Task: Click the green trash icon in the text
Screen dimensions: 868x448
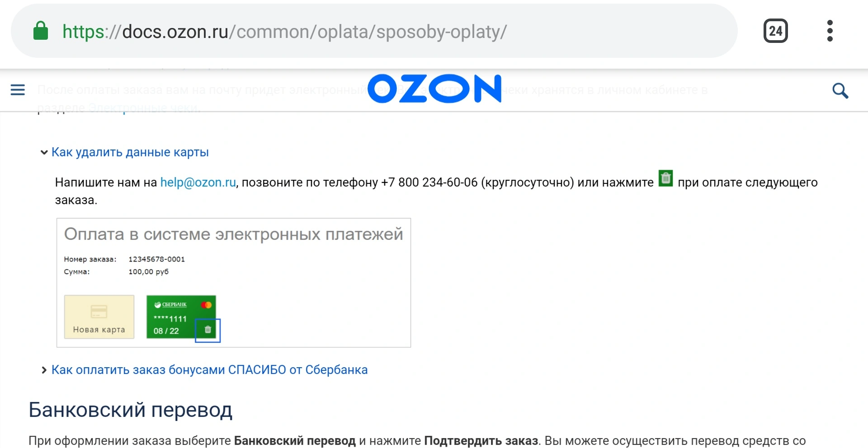Action: 665,178
